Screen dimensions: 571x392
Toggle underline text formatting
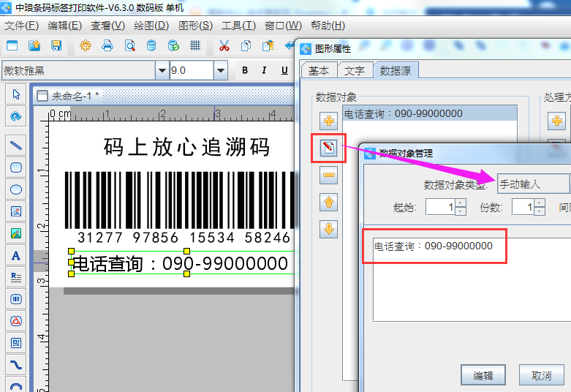click(284, 71)
